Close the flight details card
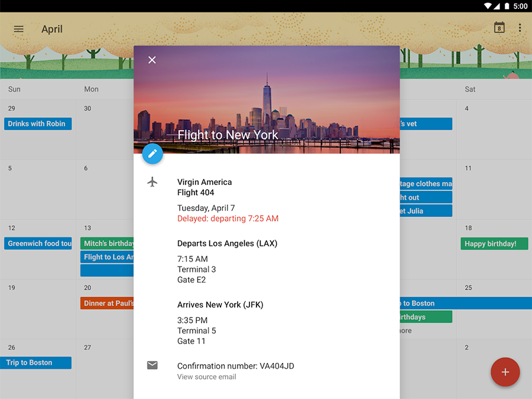 (152, 60)
